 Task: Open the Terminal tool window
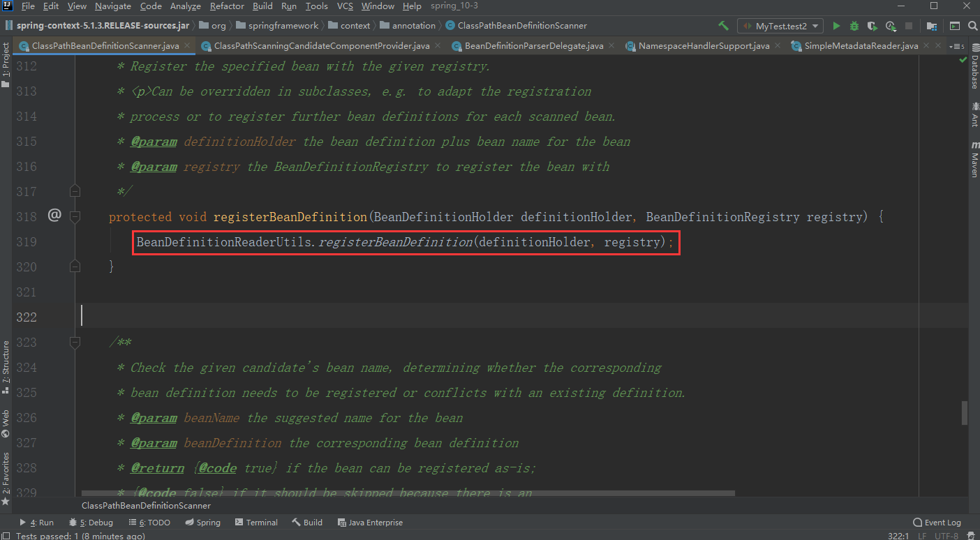click(256, 522)
